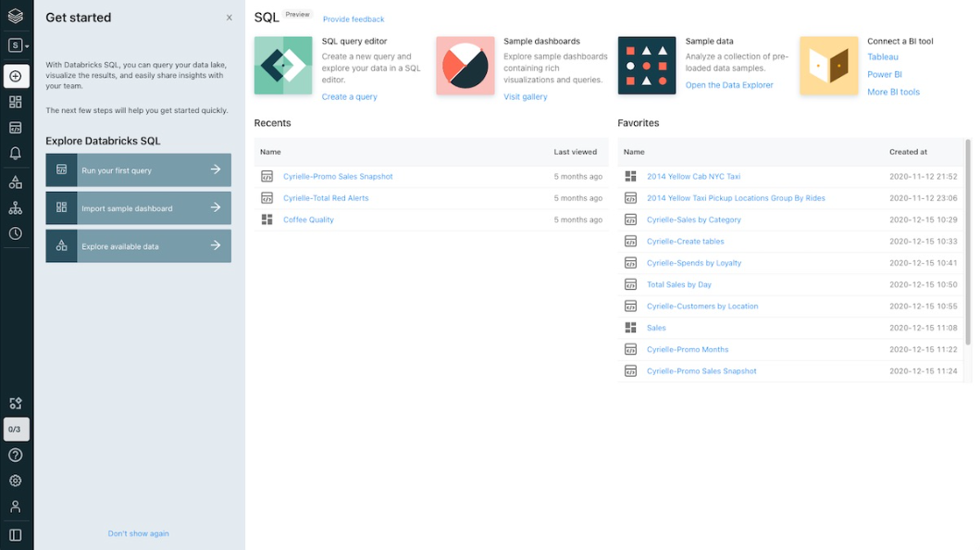Open Coffee Quality dashboard in Recents
This screenshot has height=550, width=980.
point(308,220)
